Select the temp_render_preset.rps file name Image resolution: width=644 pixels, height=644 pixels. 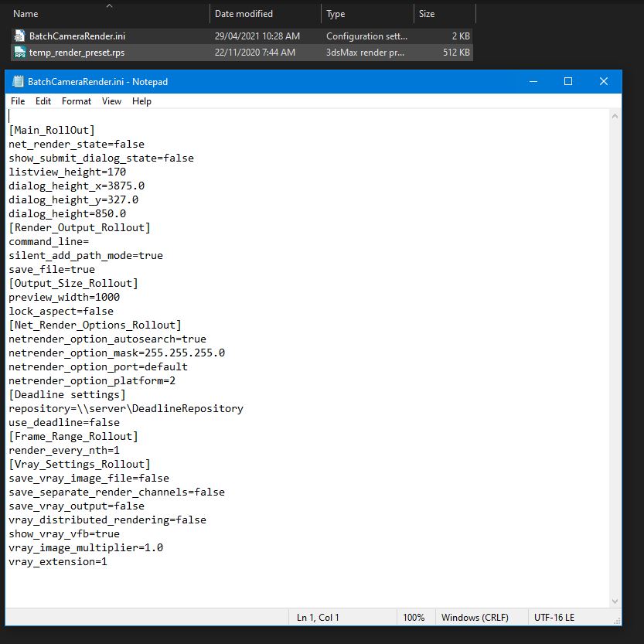click(77, 53)
